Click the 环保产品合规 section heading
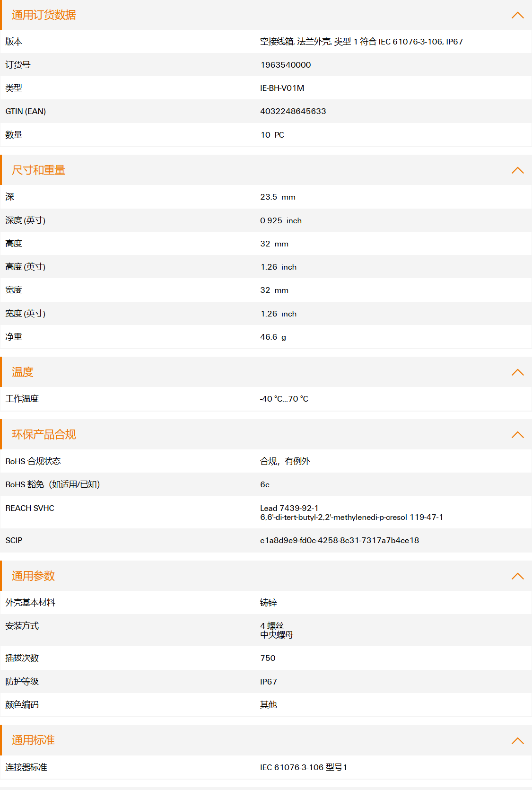 pyautogui.click(x=44, y=435)
